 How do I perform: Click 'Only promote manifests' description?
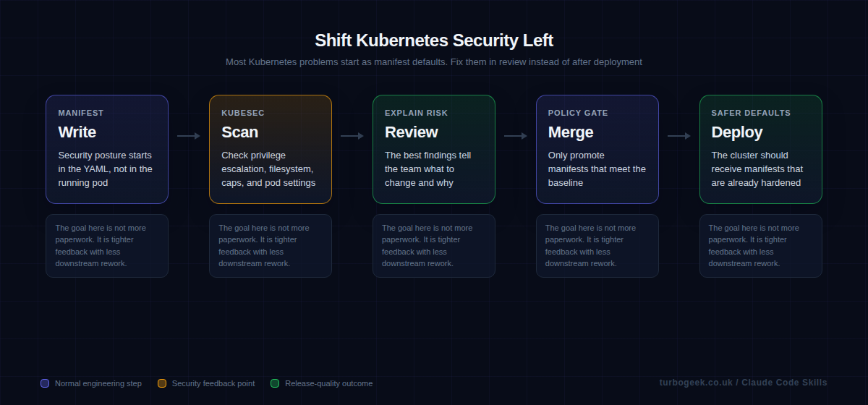point(597,169)
